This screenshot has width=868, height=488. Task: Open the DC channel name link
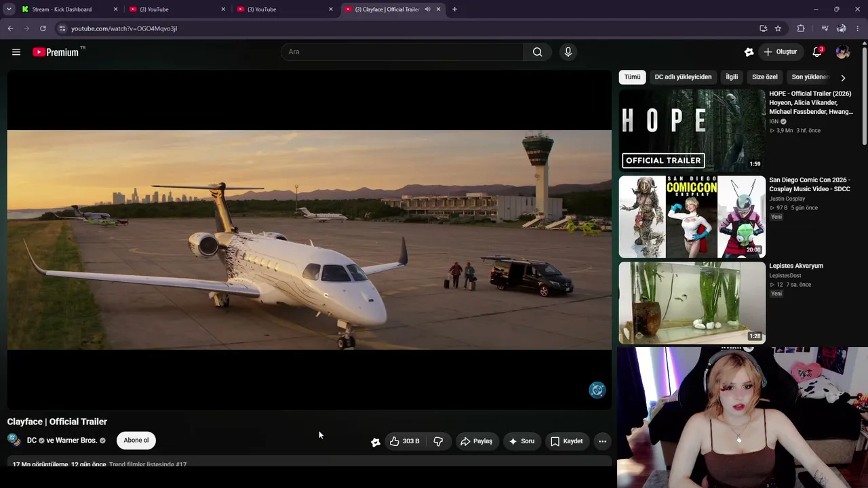pos(32,441)
